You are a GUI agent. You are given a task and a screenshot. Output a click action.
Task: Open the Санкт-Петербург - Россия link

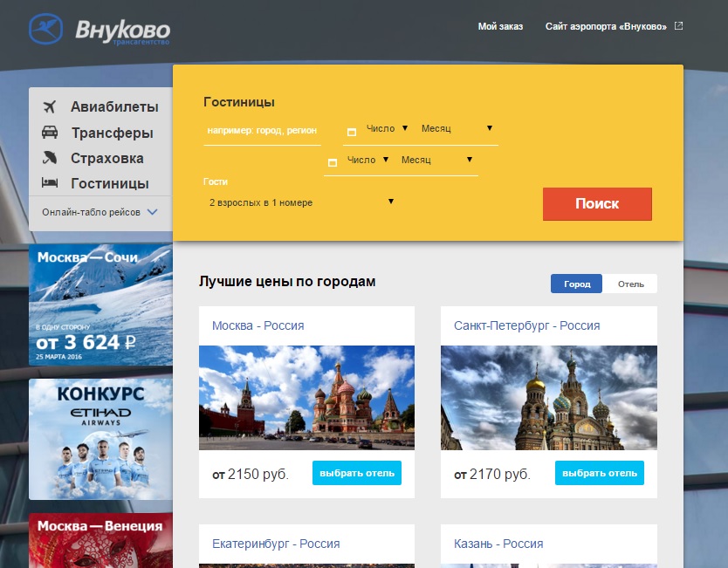pos(526,325)
